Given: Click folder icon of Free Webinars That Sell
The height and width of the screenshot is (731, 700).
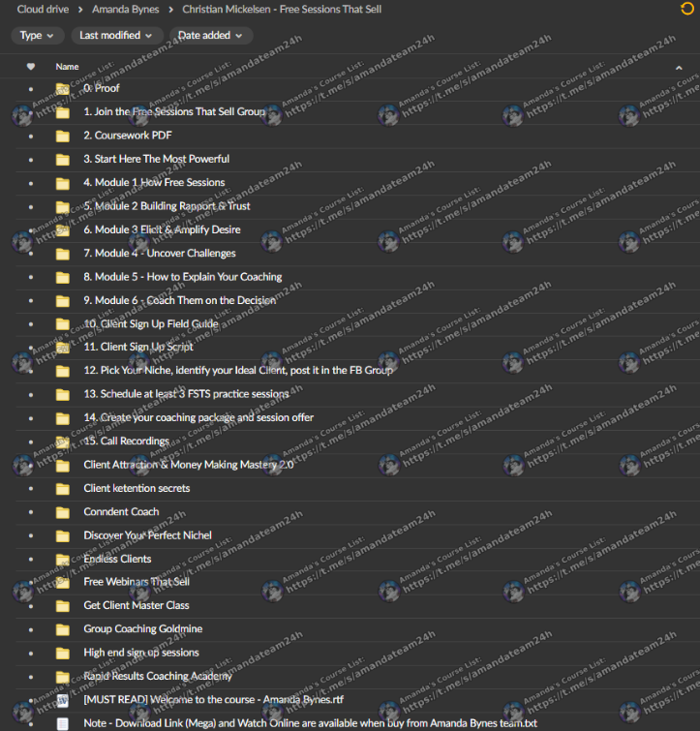Looking at the screenshot, I should (63, 582).
